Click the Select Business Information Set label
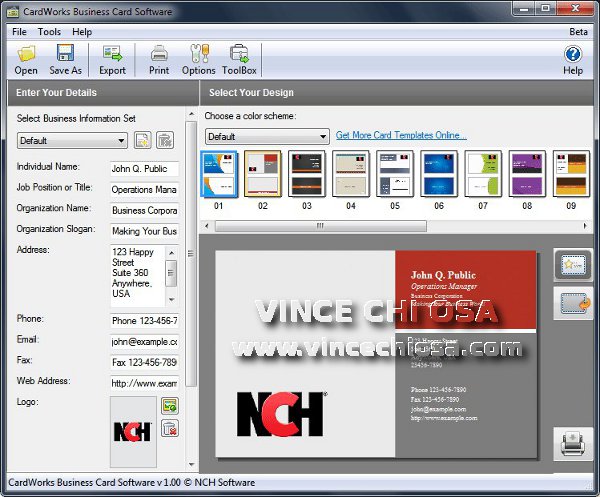600x497 pixels. [76, 119]
